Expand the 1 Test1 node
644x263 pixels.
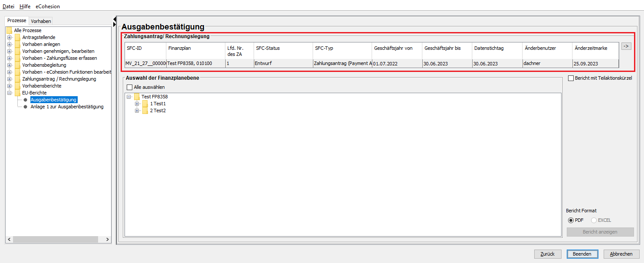tap(137, 104)
